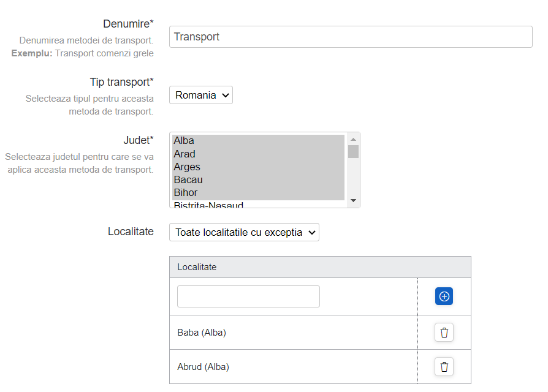
Task: Click the add locality plus button
Action: 444,296
